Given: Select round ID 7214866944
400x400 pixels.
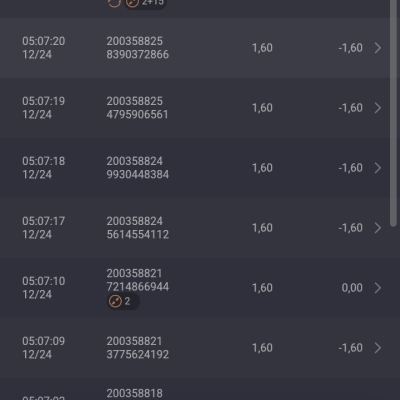Looking at the screenshot, I should click(x=138, y=287).
